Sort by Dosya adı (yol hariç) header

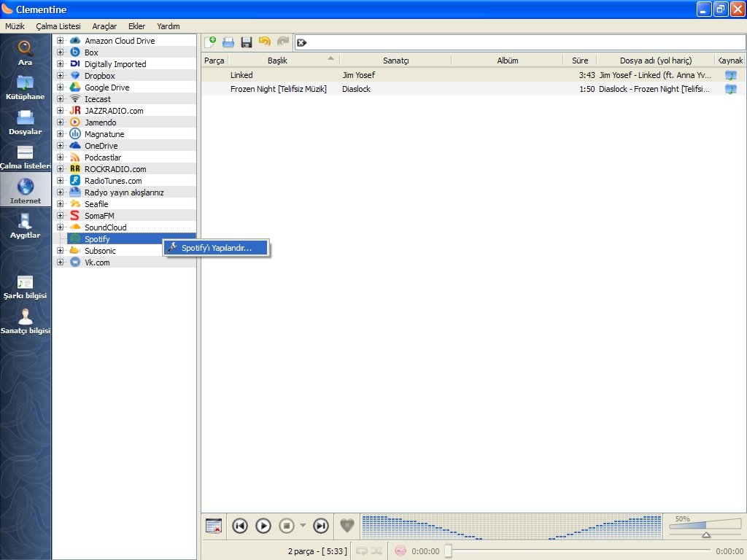click(656, 61)
